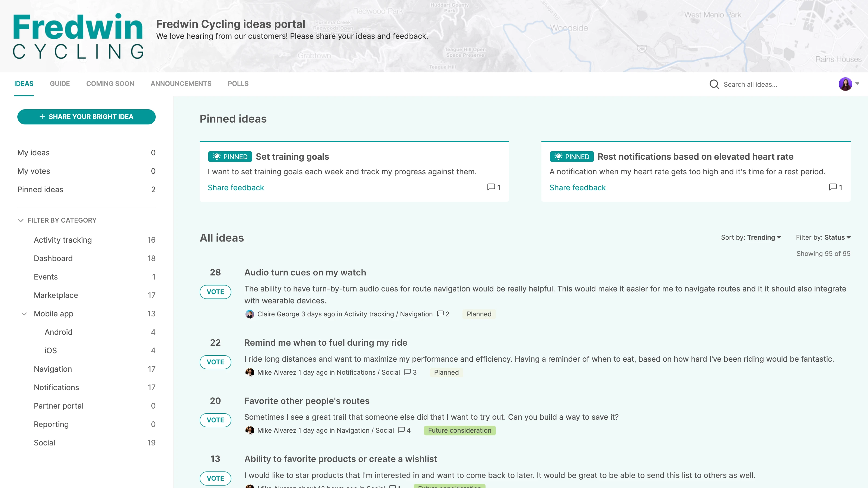
Task: Open your user account avatar top right
Action: [x=845, y=84]
